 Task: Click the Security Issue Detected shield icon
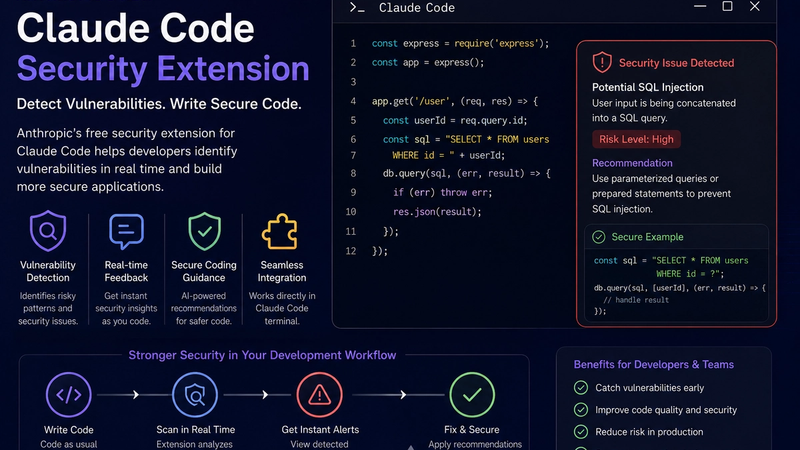602,63
